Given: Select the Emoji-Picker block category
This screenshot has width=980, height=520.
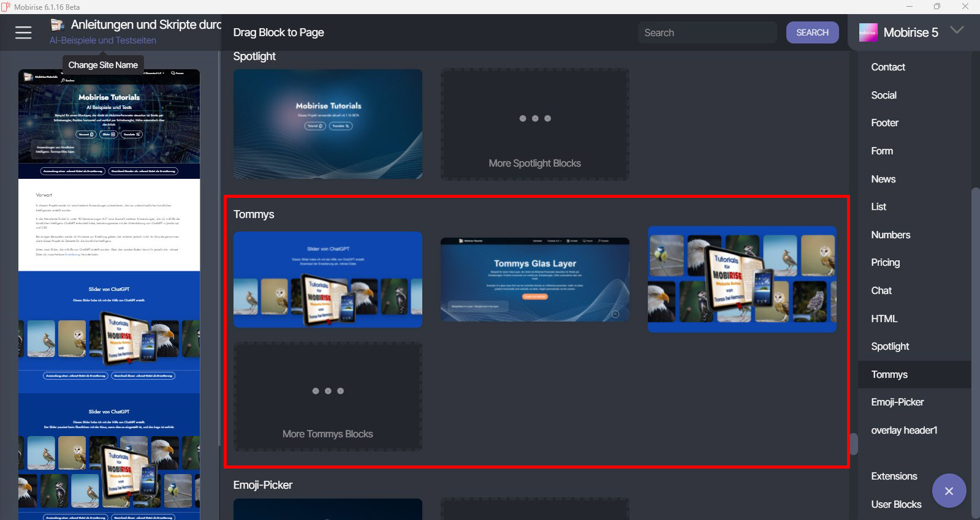Looking at the screenshot, I should pos(897,402).
